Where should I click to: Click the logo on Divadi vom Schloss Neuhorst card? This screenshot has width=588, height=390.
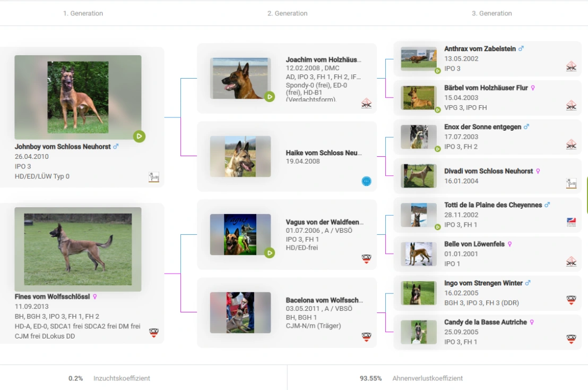click(x=571, y=183)
